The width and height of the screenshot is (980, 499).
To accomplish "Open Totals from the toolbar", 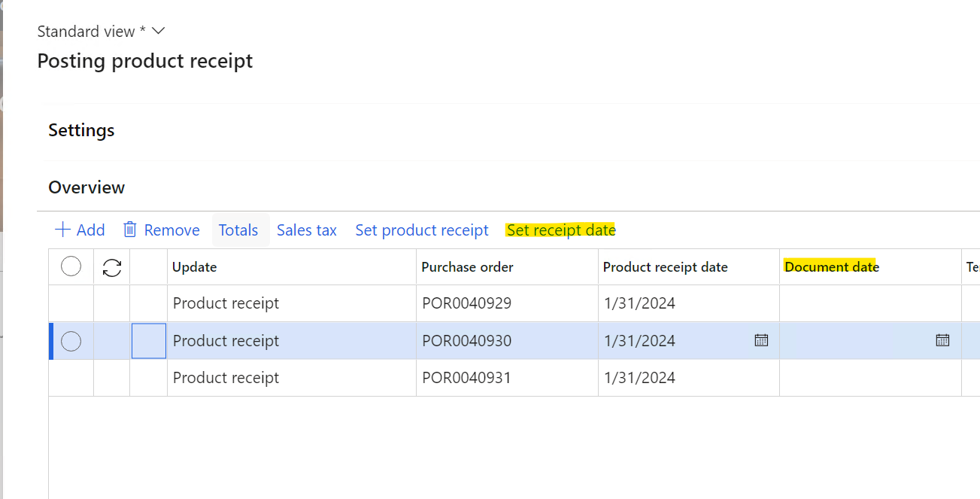I will [x=238, y=230].
